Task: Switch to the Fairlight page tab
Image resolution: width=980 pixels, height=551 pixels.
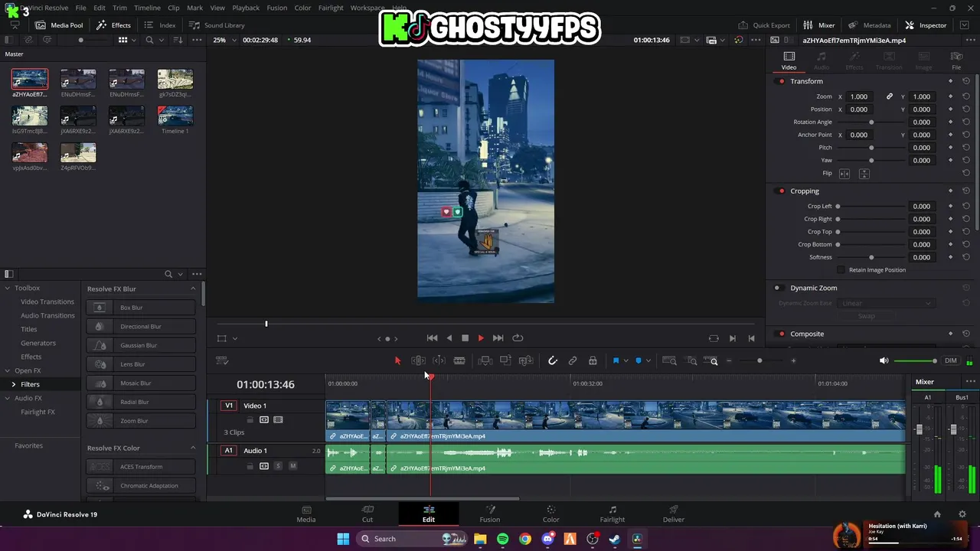Action: pos(612,514)
